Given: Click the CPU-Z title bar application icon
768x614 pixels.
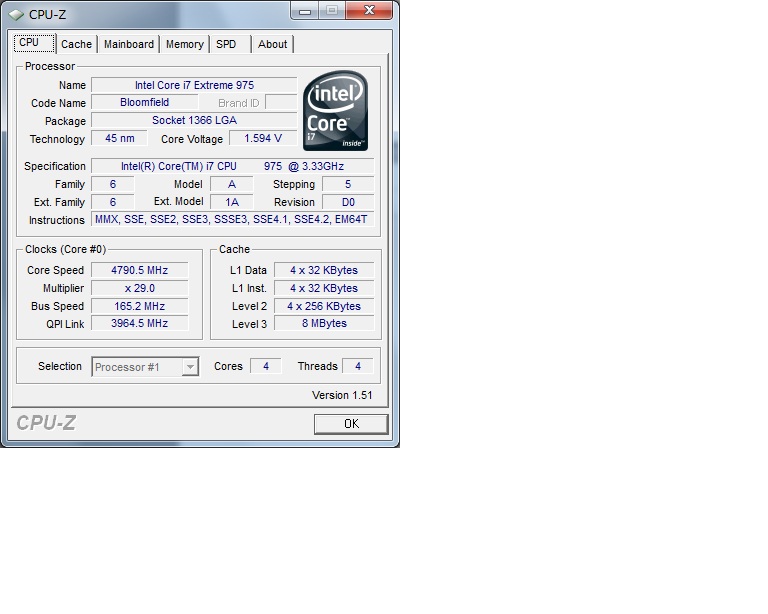Looking at the screenshot, I should tap(16, 13).
